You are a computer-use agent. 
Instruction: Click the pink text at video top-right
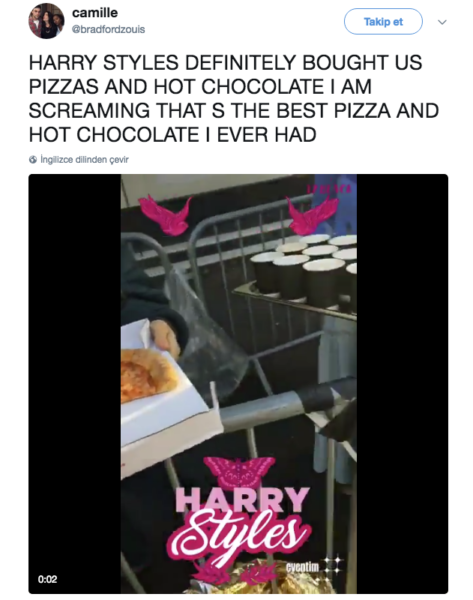click(330, 189)
